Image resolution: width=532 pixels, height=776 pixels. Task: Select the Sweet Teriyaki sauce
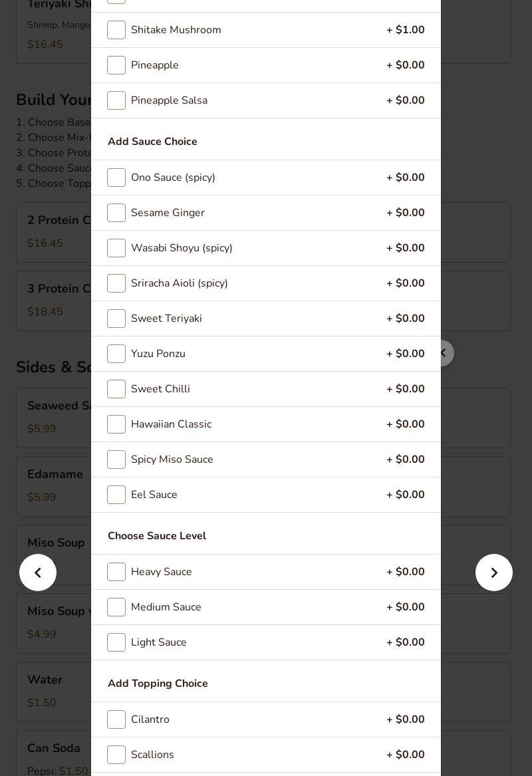point(116,319)
